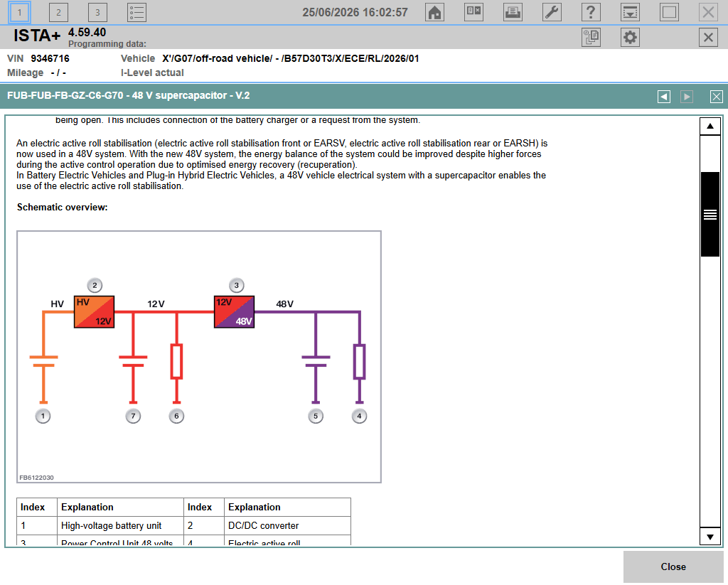
Task: Click the black scrollbar thumb
Action: click(710, 214)
